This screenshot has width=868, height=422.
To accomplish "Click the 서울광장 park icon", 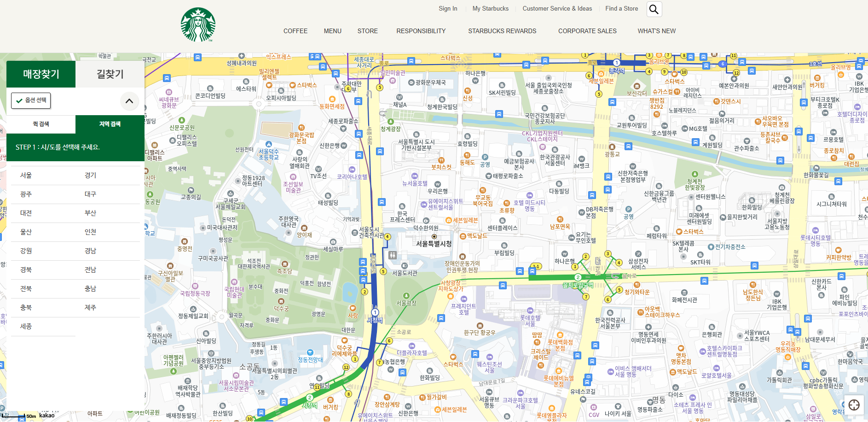I will (x=406, y=296).
